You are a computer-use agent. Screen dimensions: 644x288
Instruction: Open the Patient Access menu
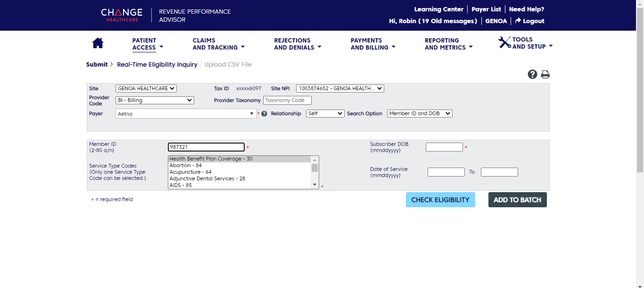tap(147, 44)
